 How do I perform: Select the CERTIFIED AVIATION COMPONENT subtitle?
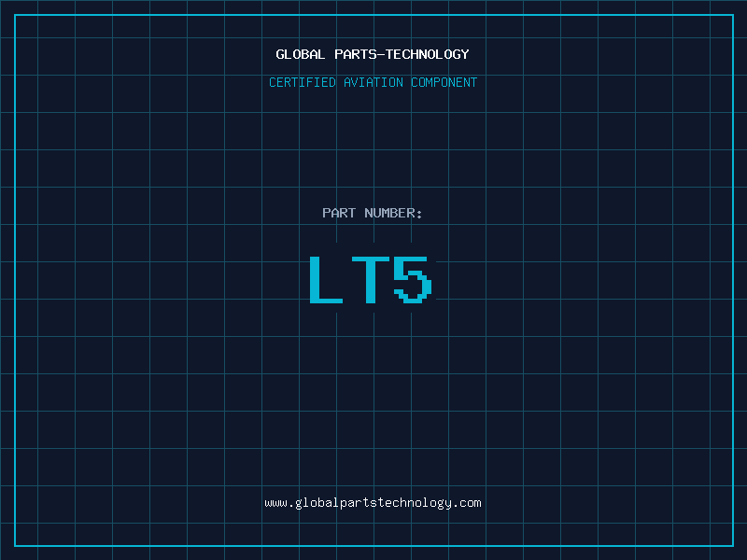point(373,82)
